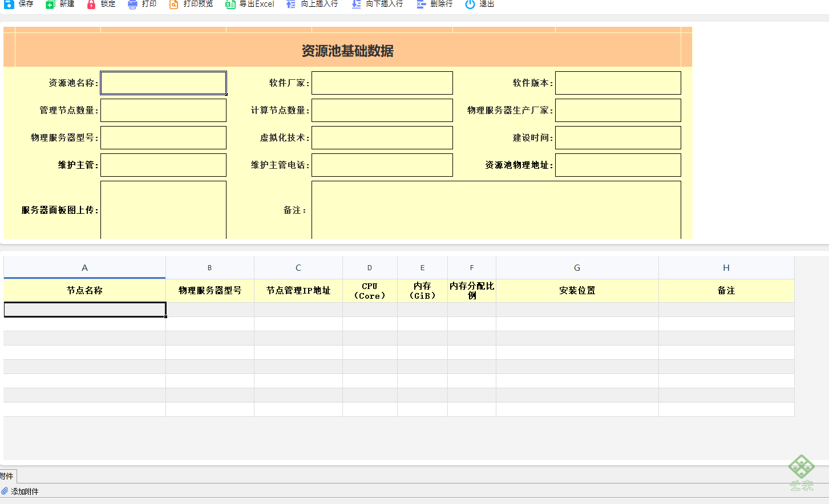Click the 内存分配比例 grid header cell
This screenshot has width=829, height=504.
tap(472, 291)
